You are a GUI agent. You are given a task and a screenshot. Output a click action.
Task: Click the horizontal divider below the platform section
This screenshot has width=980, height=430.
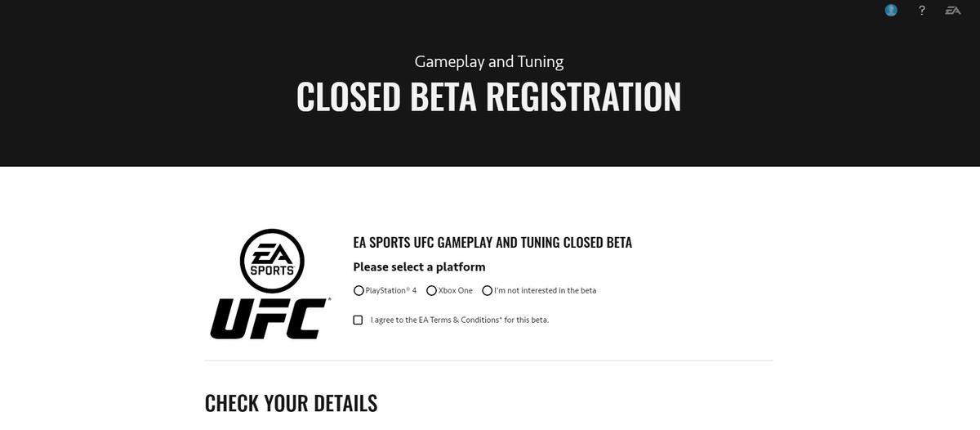488,361
